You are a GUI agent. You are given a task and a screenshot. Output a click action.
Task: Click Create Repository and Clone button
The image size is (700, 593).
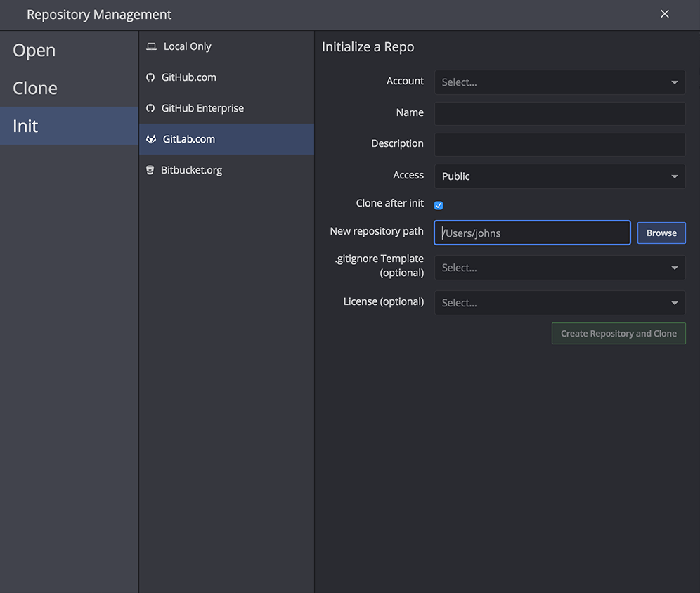click(x=618, y=334)
